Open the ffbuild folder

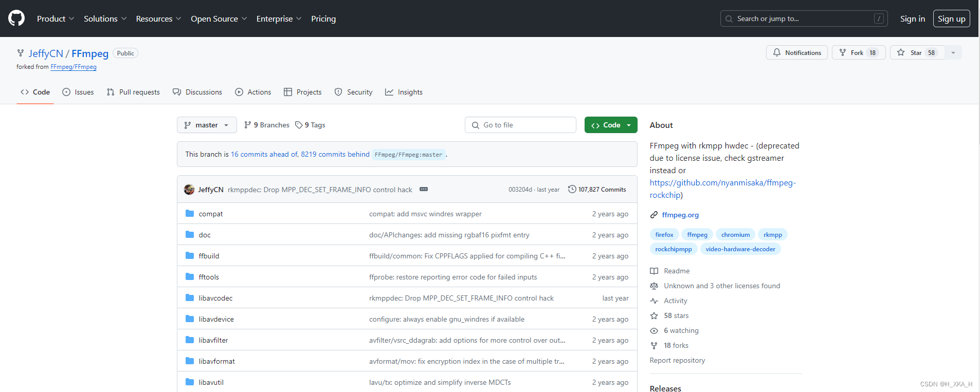[x=209, y=256]
